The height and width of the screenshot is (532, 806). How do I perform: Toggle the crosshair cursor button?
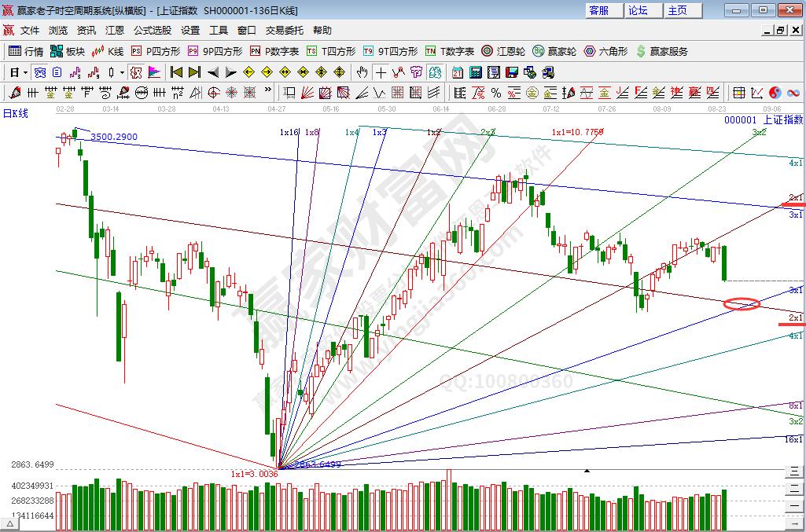[381, 72]
